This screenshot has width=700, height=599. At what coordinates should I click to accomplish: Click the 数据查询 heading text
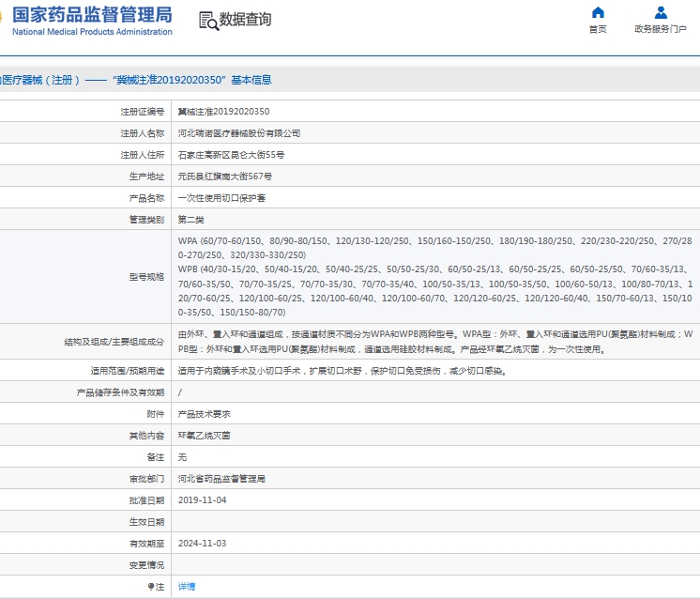click(x=245, y=20)
